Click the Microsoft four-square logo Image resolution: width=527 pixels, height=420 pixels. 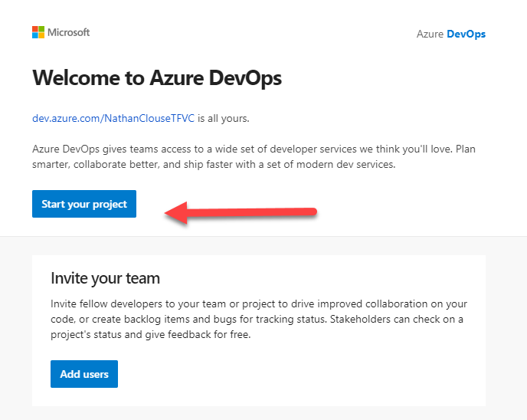click(38, 32)
